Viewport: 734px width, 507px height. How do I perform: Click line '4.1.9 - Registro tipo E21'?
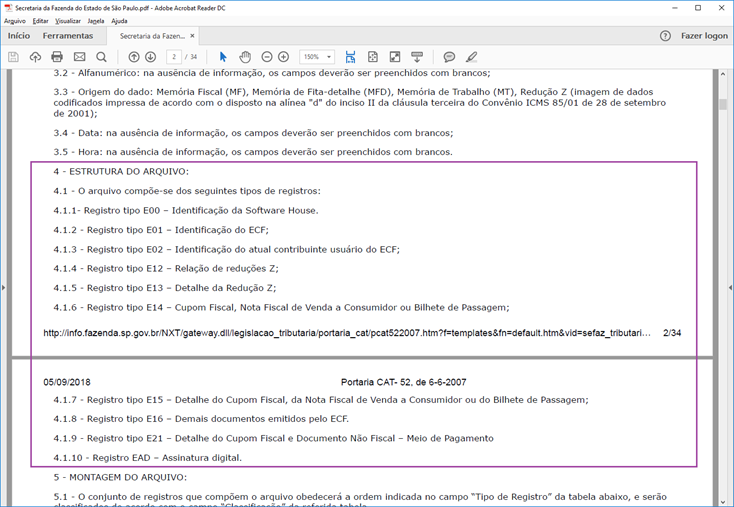(x=273, y=439)
